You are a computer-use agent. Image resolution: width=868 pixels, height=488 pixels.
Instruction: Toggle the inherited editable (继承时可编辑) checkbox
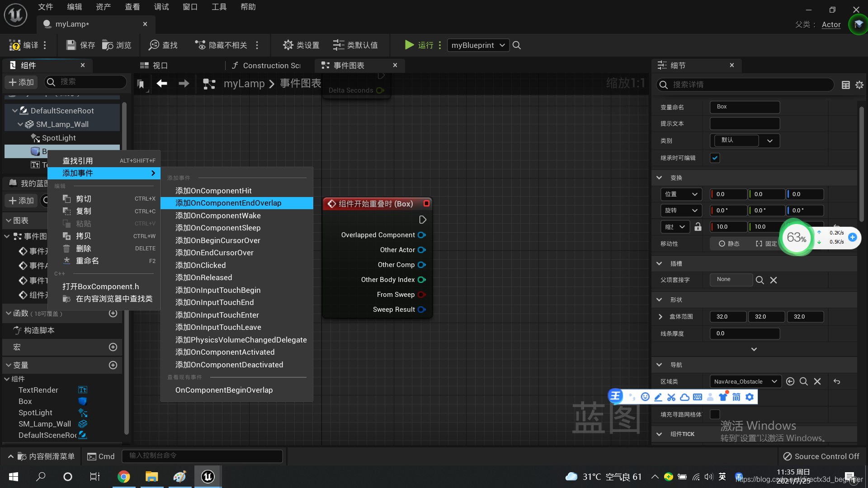(715, 158)
